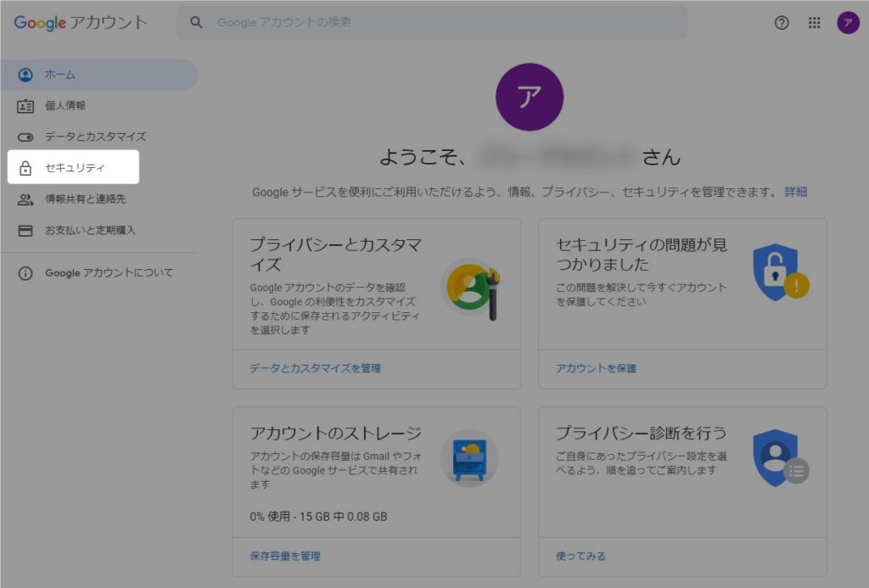This screenshot has width=869, height=588.
Task: Click the toggle icon for データとカスタマイズ
Action: 25,137
